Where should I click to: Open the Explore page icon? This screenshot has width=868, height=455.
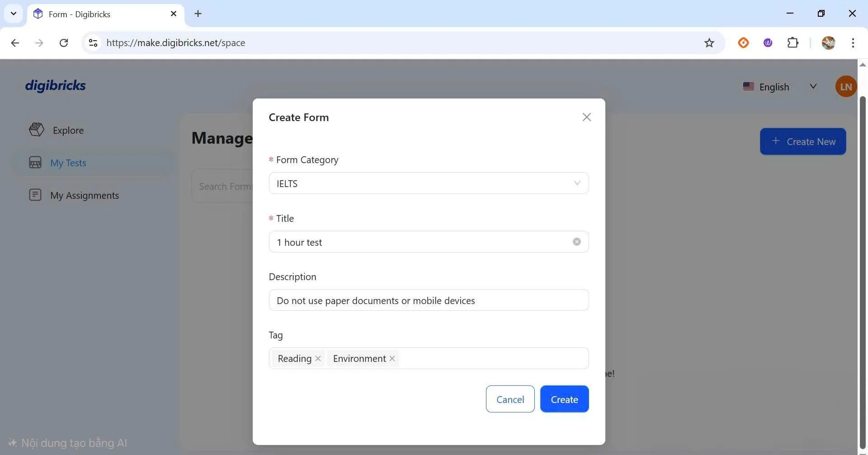(x=37, y=130)
